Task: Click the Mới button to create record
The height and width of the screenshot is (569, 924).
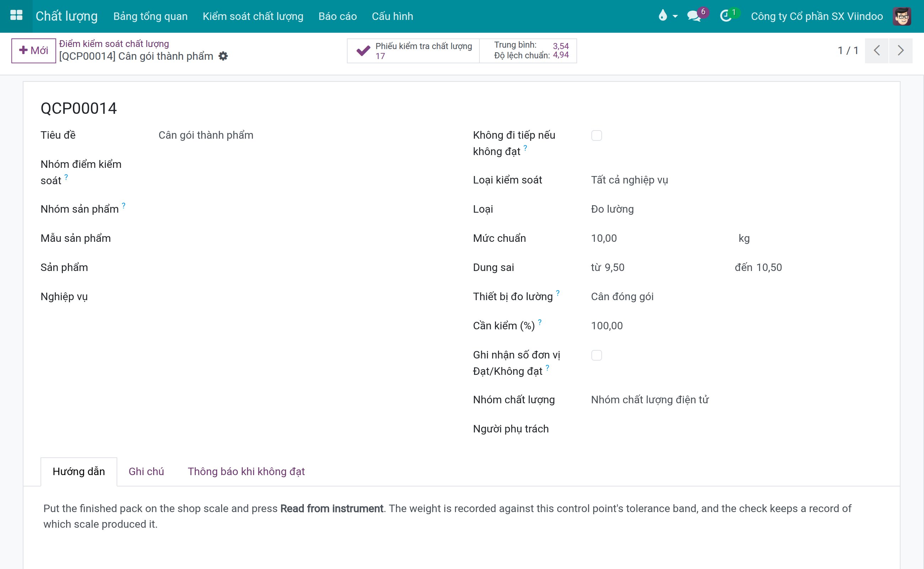Action: [33, 50]
